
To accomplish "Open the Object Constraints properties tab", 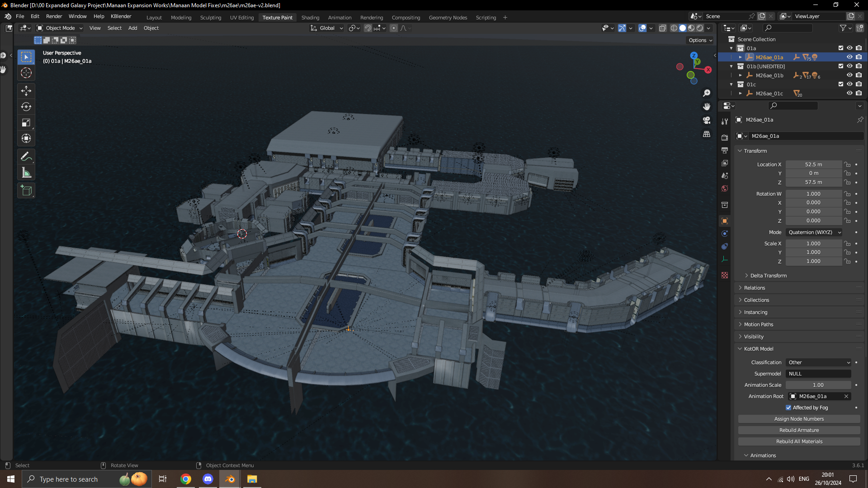I will pyautogui.click(x=725, y=246).
